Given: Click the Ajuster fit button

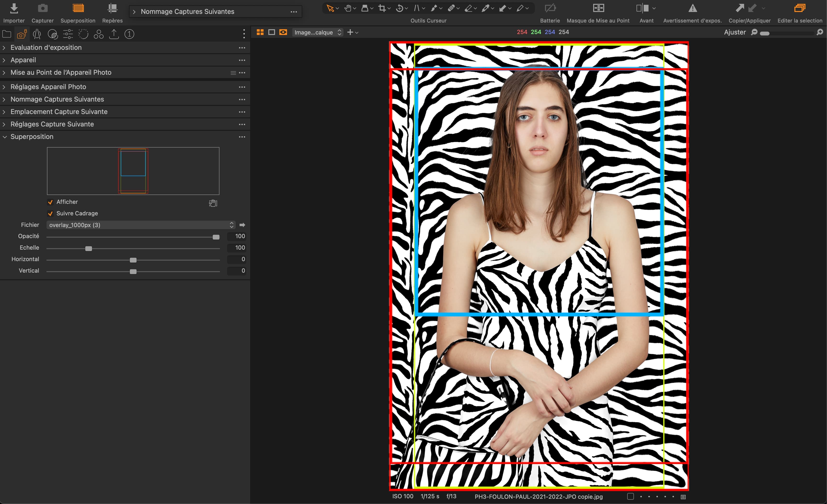Looking at the screenshot, I should click(x=735, y=32).
